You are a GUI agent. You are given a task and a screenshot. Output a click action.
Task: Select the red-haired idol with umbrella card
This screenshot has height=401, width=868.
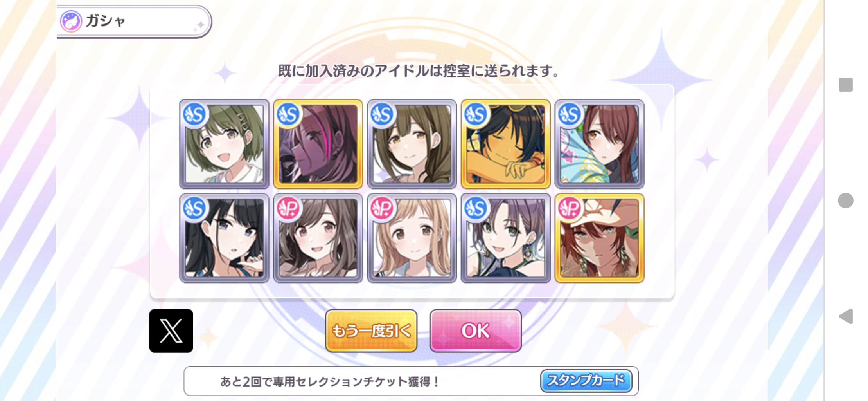[x=600, y=144]
